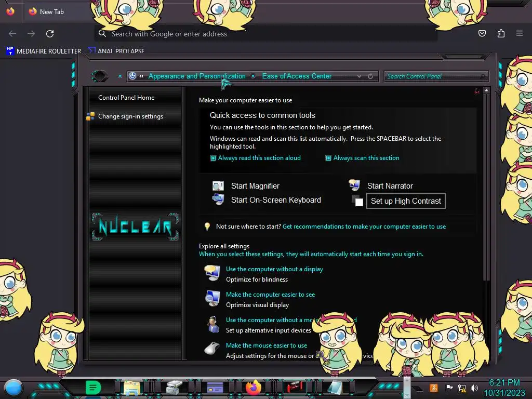The width and height of the screenshot is (532, 399).
Task: Click Firefox reload page button
Action: pos(50,34)
